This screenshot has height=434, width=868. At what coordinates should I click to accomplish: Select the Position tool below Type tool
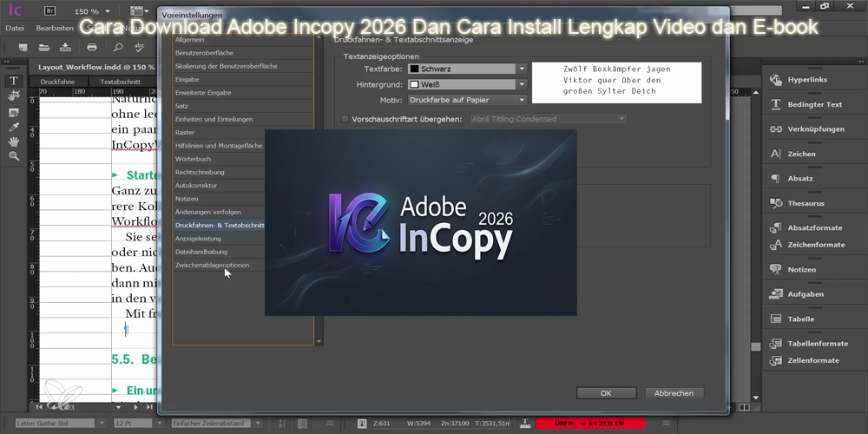click(14, 96)
